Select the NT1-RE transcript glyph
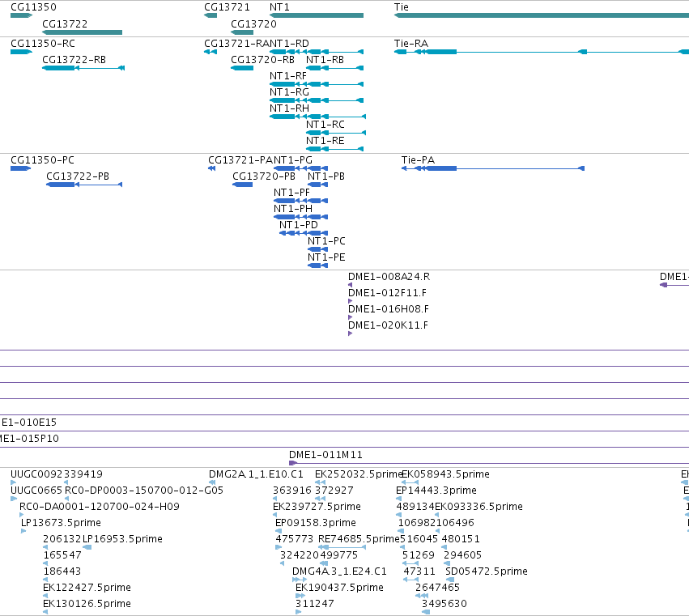The image size is (689, 616). [335, 149]
